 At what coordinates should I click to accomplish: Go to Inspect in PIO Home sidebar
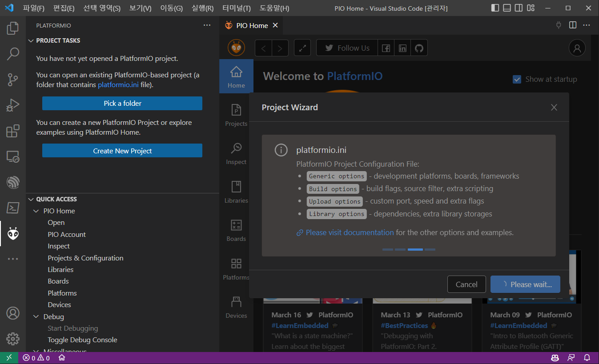click(x=236, y=154)
